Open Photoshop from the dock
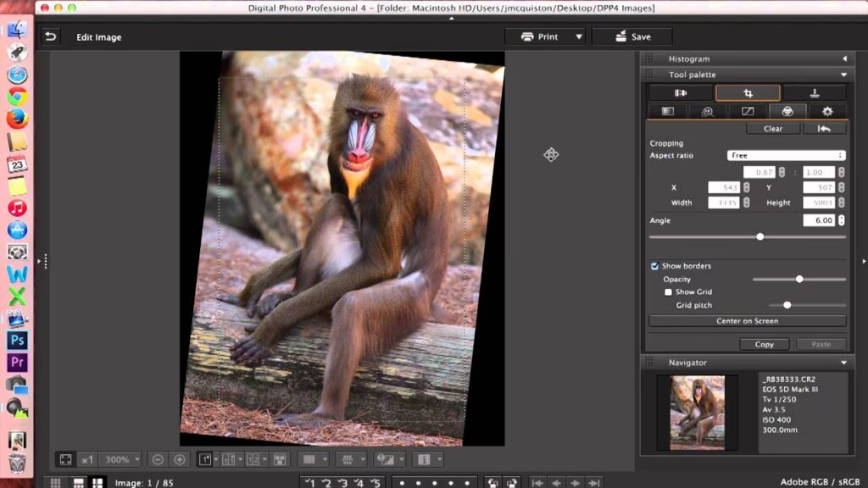This screenshot has height=488, width=868. 17,340
